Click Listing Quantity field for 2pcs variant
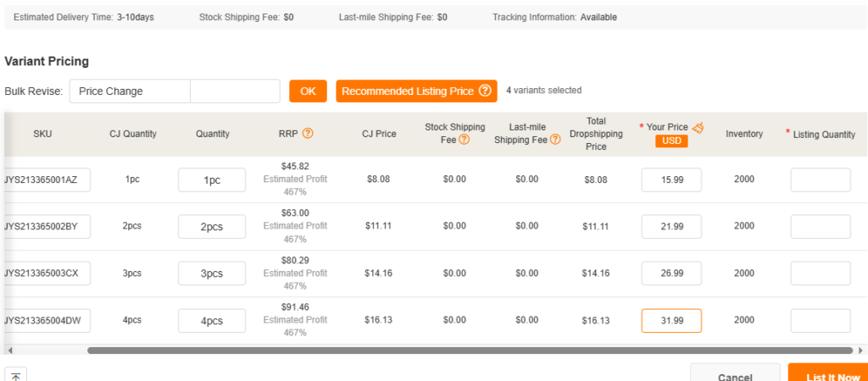 [x=821, y=227]
